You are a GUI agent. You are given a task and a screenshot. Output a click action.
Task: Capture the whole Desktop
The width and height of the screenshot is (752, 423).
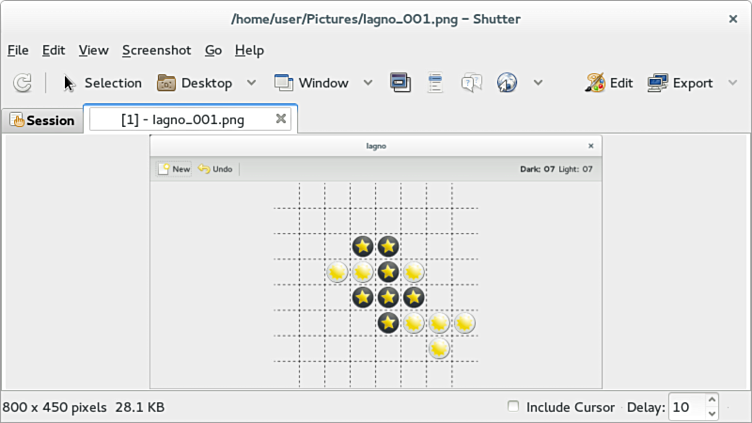coord(195,83)
